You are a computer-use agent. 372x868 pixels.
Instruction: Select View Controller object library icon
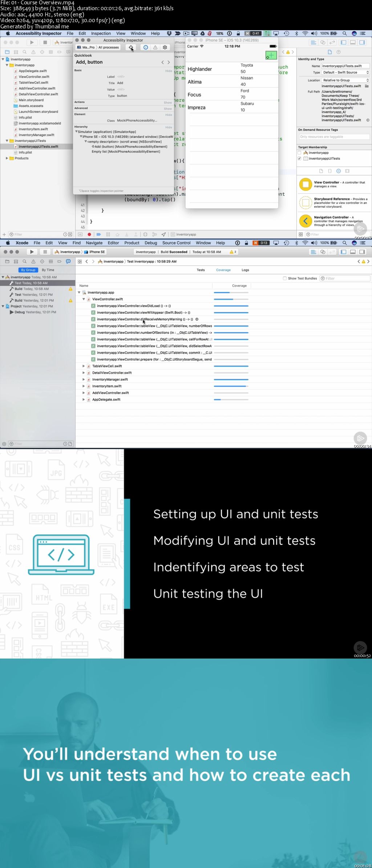pos(306,184)
